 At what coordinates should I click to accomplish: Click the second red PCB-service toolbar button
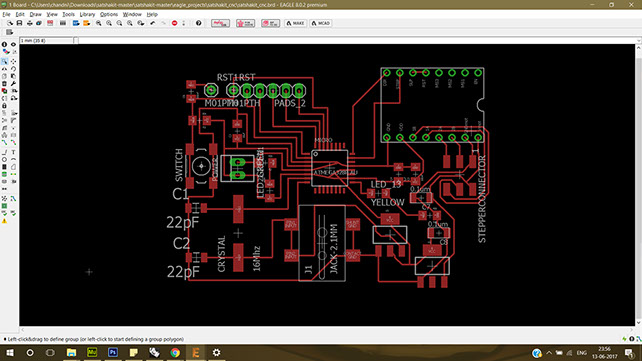point(245,23)
